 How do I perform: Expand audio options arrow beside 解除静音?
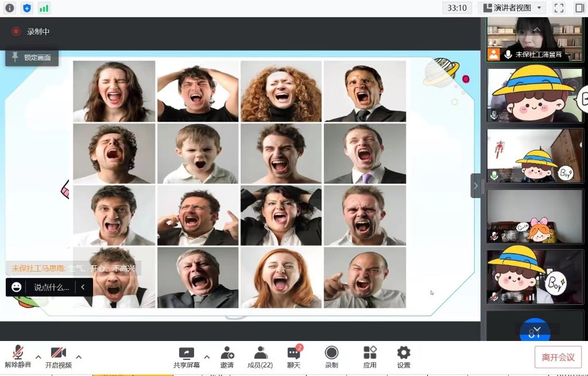[38, 357]
